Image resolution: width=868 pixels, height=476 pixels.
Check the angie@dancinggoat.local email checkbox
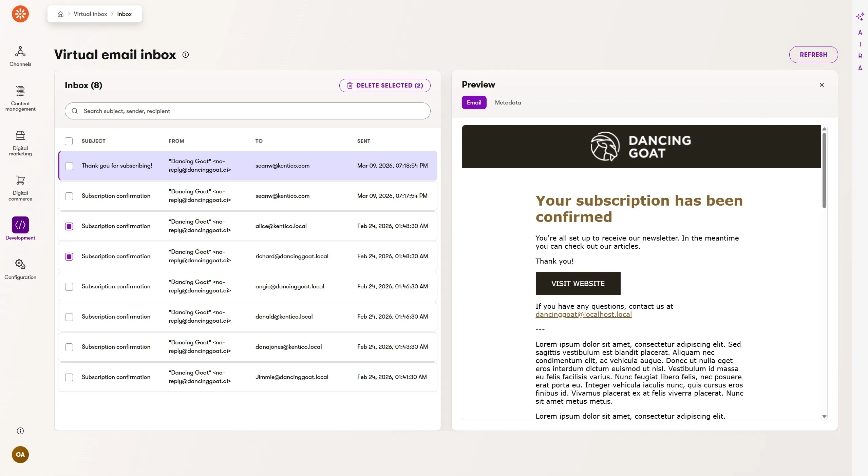coord(69,287)
